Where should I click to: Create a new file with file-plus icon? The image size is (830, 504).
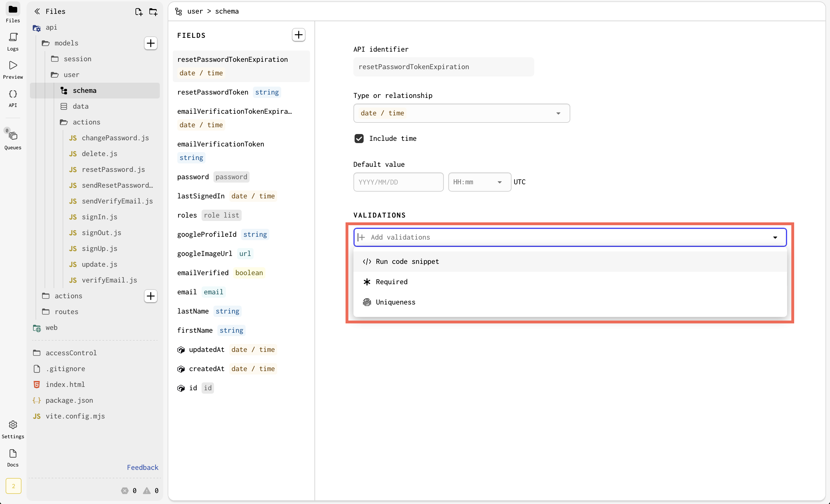tap(138, 12)
